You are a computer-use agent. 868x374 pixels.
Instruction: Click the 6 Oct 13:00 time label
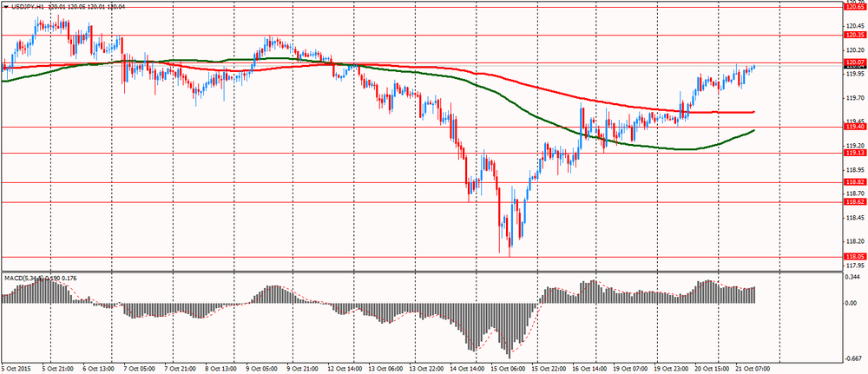[98, 367]
